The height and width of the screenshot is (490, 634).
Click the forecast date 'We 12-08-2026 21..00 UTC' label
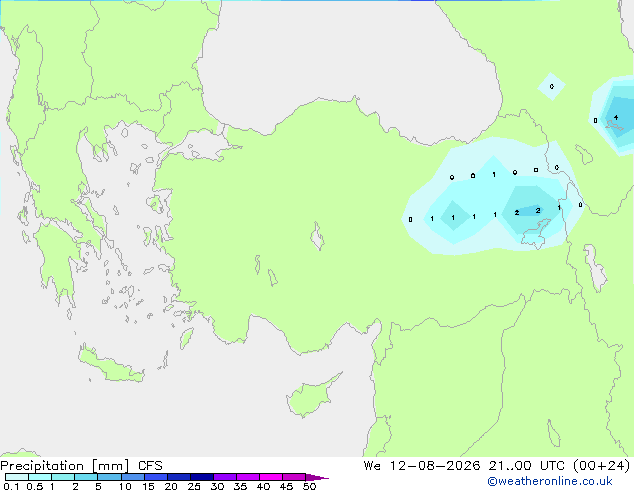click(464, 466)
